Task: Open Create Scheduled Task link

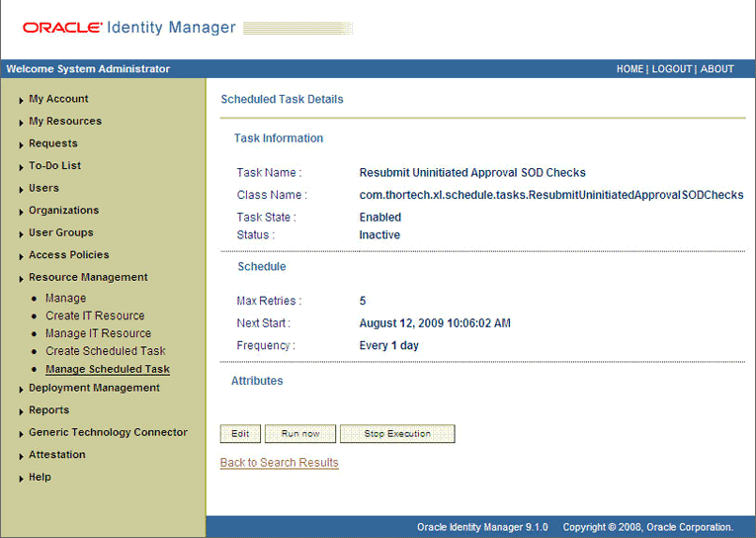Action: tap(106, 351)
